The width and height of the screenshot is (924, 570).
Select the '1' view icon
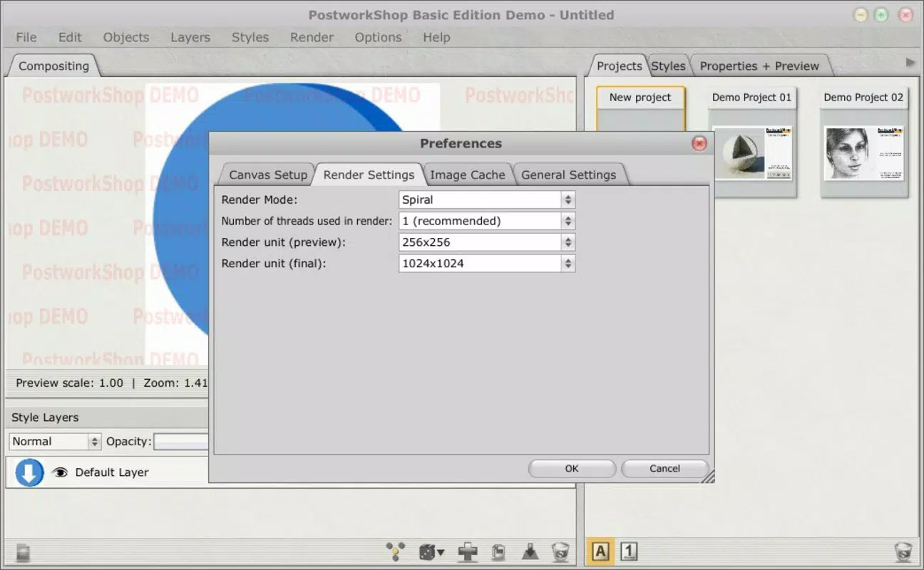click(x=628, y=551)
